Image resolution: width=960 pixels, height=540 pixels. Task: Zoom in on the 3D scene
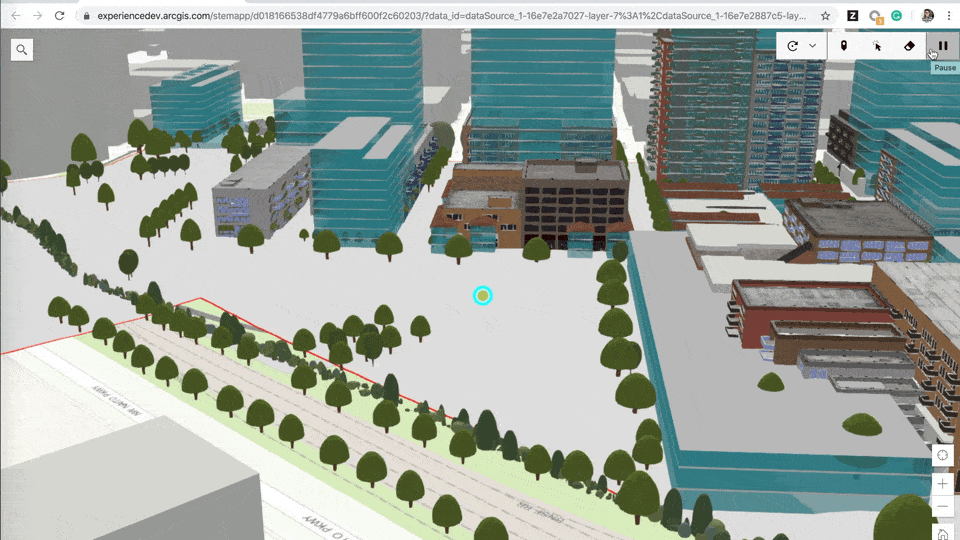[943, 484]
